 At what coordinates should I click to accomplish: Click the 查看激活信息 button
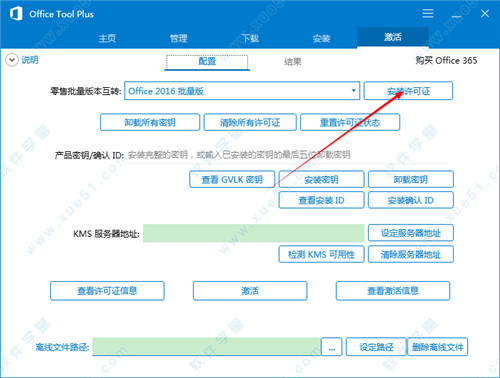tap(393, 291)
